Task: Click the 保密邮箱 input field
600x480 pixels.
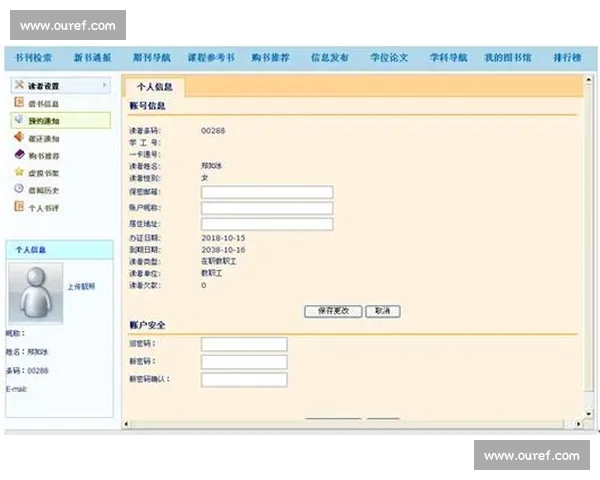Action: (267, 192)
